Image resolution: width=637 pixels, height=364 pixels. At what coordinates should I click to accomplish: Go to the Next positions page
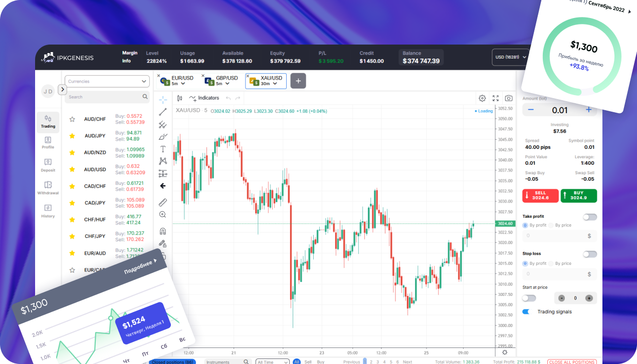click(x=407, y=361)
